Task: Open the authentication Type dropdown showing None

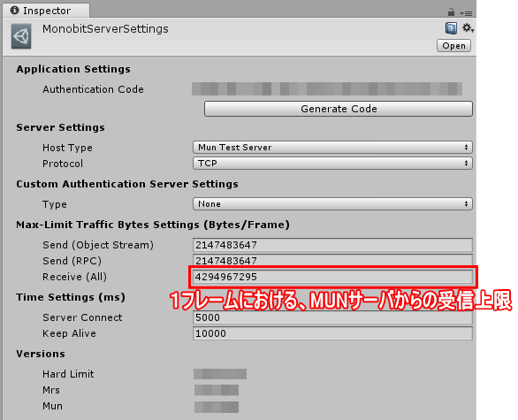Action: [x=332, y=204]
